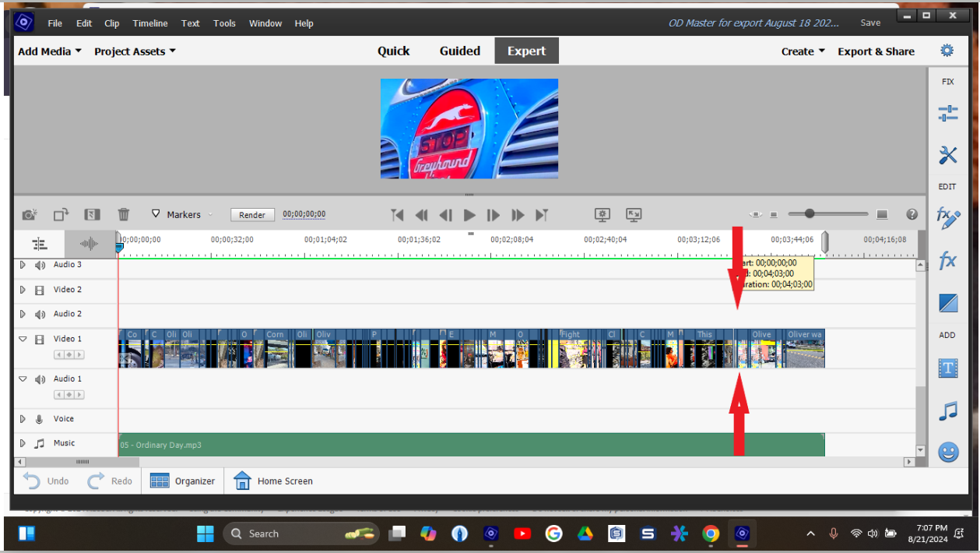Click the trash icon to delete selection

coord(123,214)
